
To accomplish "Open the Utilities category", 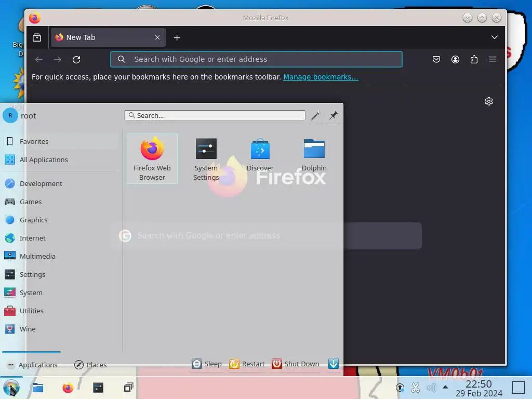I will (x=60, y=311).
